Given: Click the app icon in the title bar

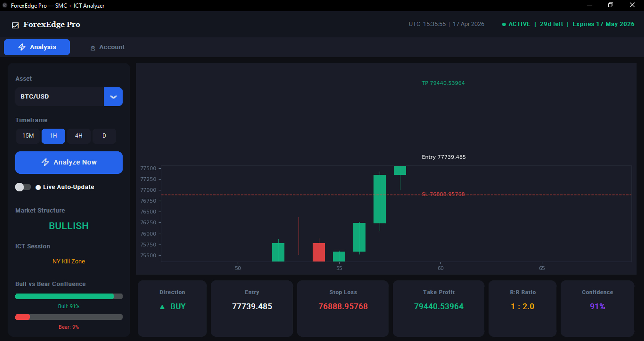Looking at the screenshot, I should [5, 5].
